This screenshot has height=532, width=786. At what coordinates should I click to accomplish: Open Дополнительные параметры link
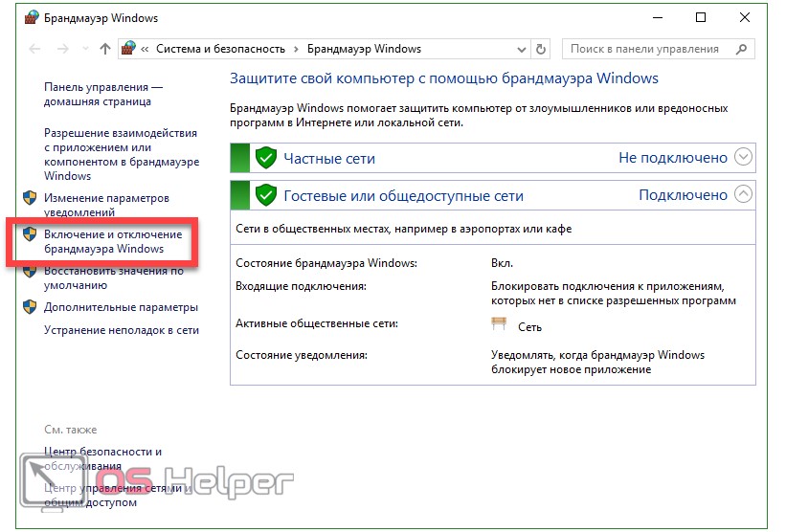pos(121,307)
